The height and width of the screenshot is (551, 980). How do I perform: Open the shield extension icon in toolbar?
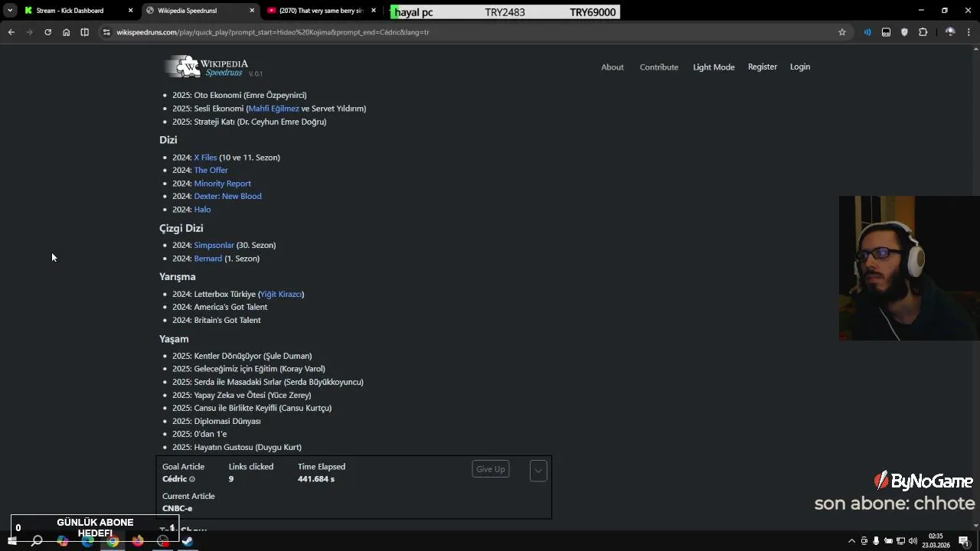[x=904, y=32]
